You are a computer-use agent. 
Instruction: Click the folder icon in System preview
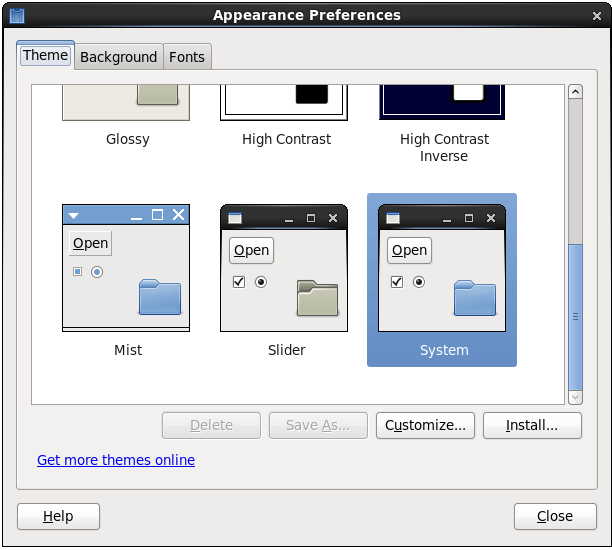tap(475, 298)
